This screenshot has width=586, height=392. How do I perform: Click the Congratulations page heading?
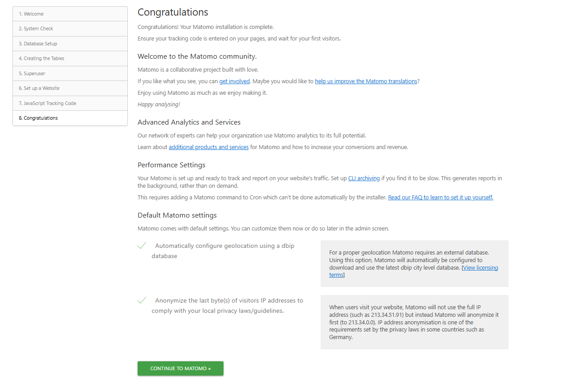pyautogui.click(x=173, y=12)
